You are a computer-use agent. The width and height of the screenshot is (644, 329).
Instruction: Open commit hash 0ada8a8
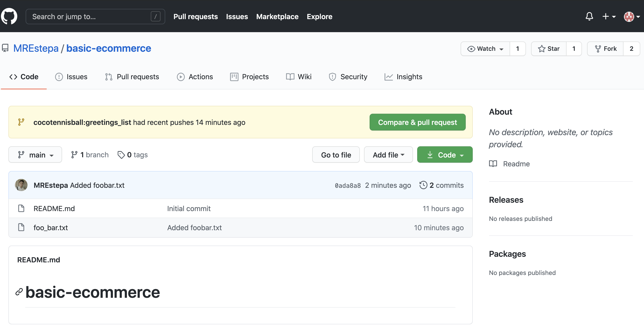click(348, 185)
